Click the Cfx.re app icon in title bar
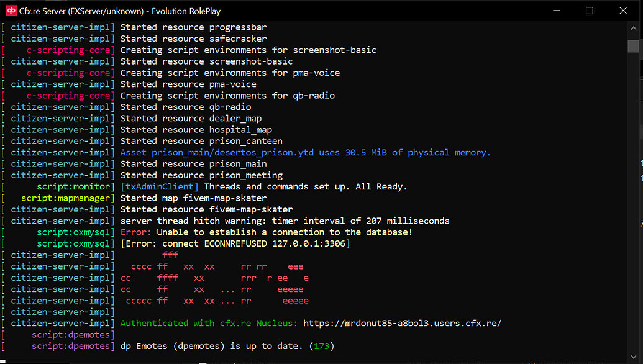Viewport: 643px width, 364px height. 11,11
